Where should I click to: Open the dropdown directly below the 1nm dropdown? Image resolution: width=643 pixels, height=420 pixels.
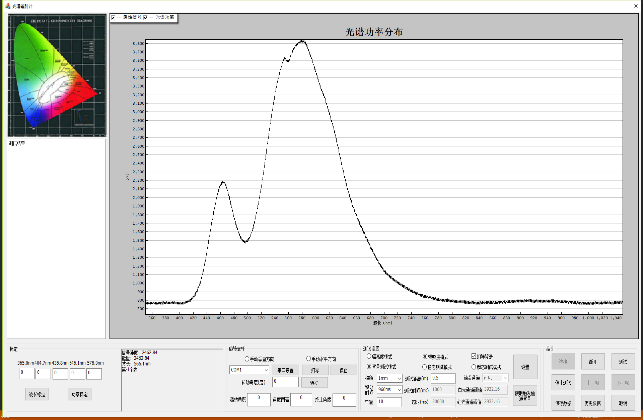389,389
